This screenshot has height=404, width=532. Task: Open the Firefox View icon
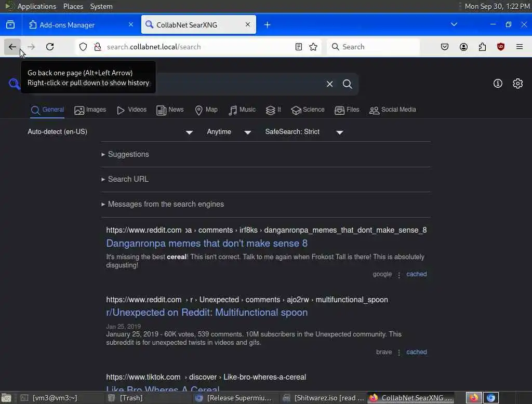[10, 25]
